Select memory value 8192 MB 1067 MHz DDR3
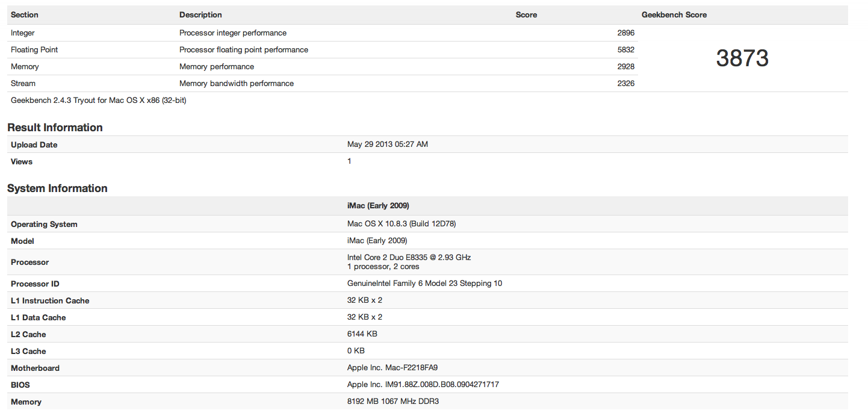Image resolution: width=868 pixels, height=413 pixels. pyautogui.click(x=393, y=402)
